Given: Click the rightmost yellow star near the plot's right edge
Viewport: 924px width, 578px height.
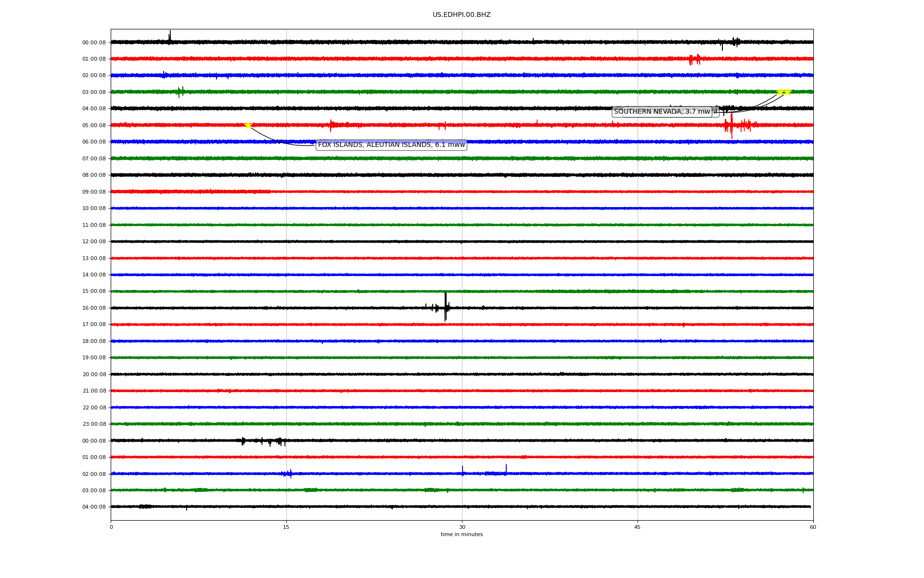Looking at the screenshot, I should [788, 92].
